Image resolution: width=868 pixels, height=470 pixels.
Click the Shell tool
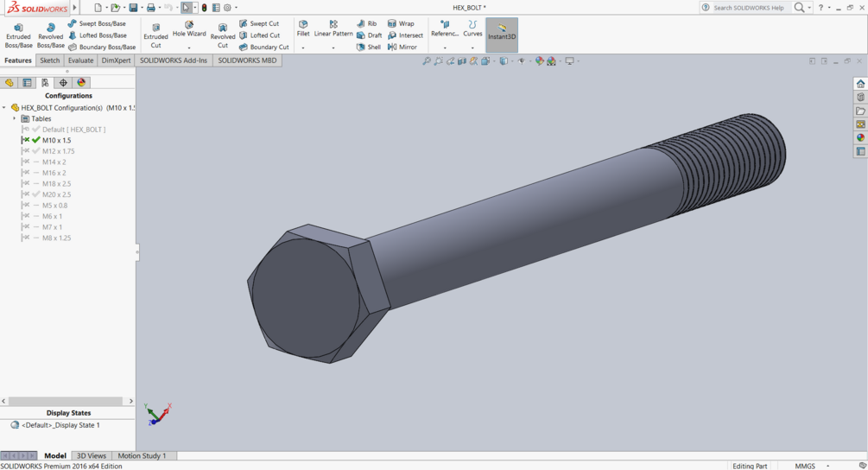pos(368,47)
